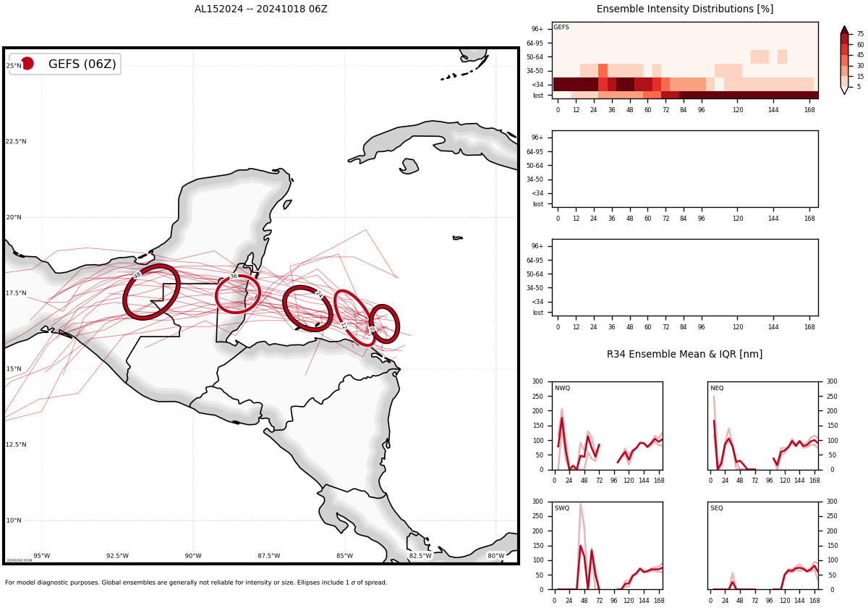Click the red GEFS legend marker
This screenshot has width=868, height=608.
click(x=27, y=64)
